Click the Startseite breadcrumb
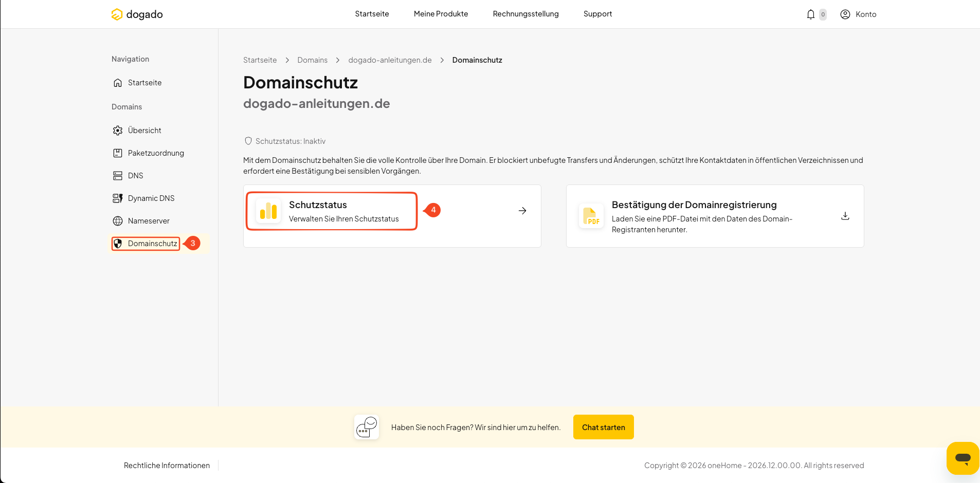Viewport: 980px width, 483px height. coord(260,60)
